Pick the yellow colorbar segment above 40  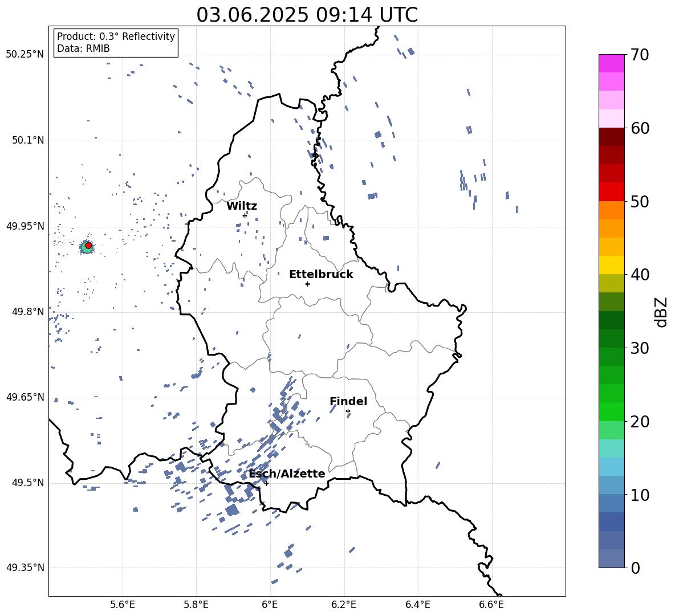pos(612,265)
